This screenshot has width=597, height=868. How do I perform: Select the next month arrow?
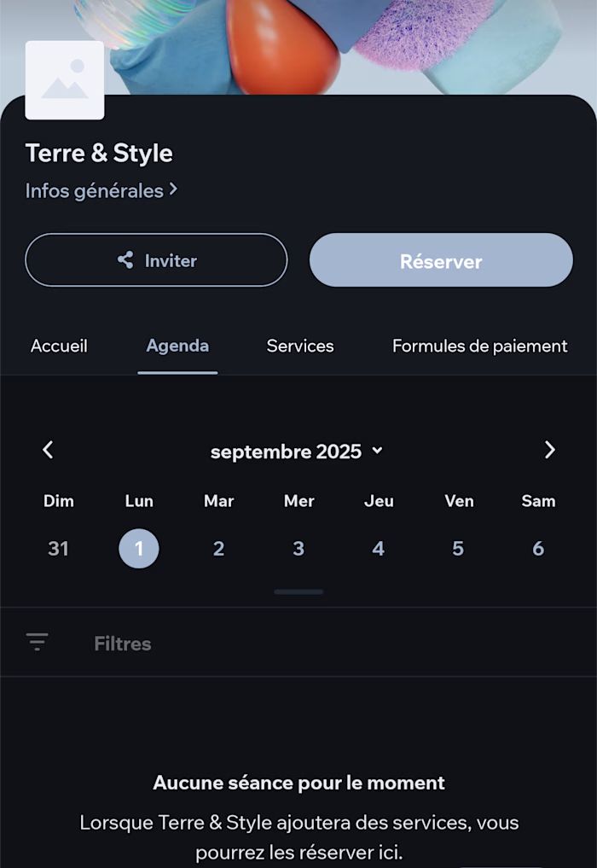pyautogui.click(x=549, y=451)
